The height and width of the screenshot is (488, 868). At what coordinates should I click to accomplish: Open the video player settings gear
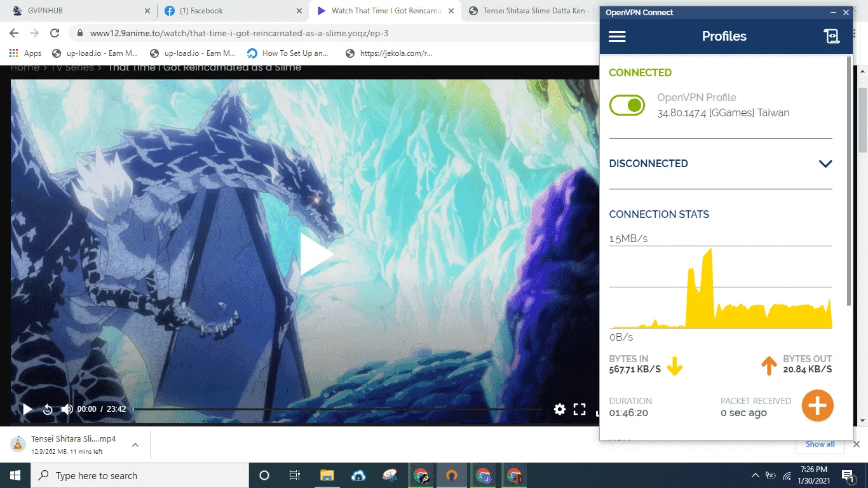point(560,409)
